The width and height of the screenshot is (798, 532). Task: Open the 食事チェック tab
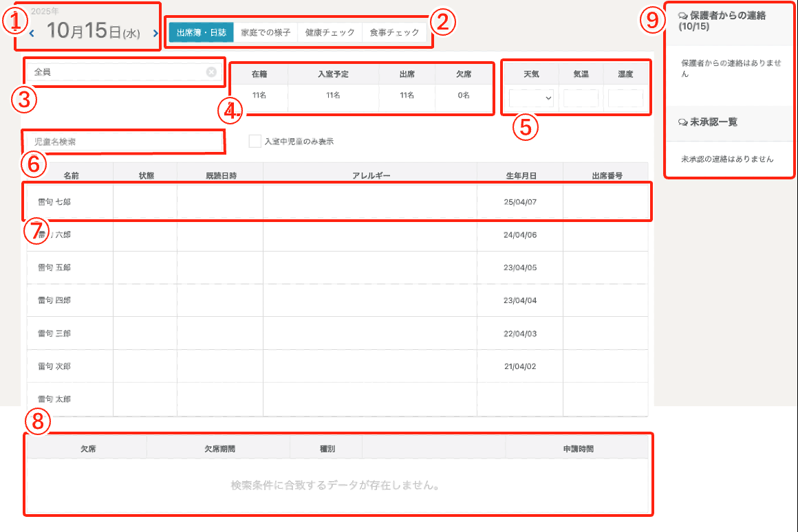pyautogui.click(x=394, y=32)
